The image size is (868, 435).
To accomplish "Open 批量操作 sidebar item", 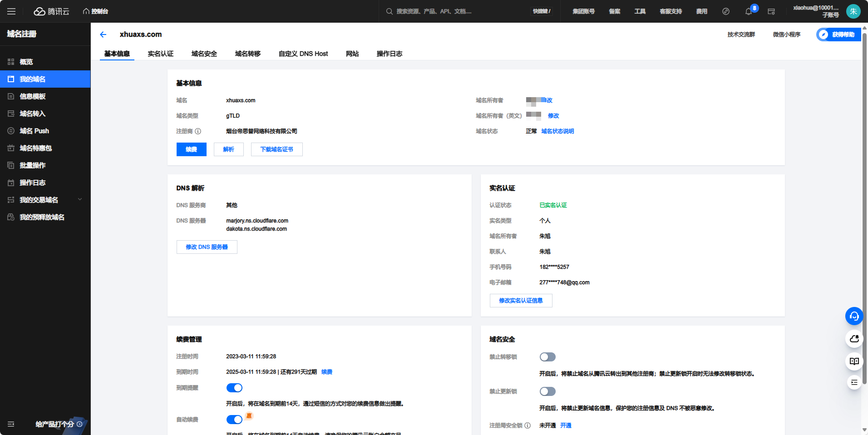I will [45, 165].
